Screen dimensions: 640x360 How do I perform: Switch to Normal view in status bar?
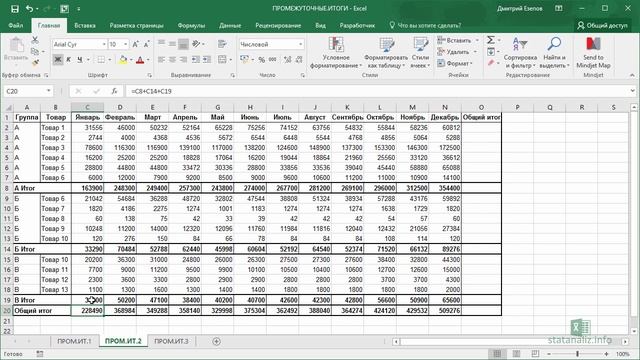coord(497,353)
